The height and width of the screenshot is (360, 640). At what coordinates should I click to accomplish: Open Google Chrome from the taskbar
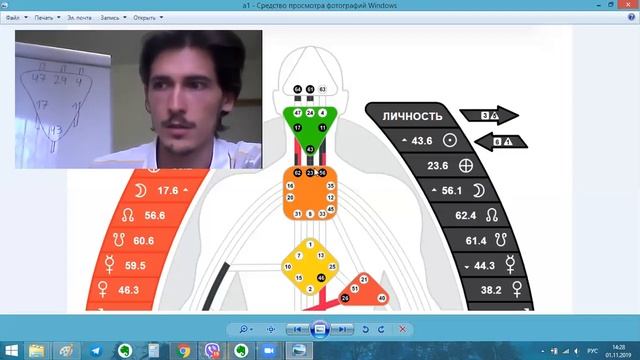[183, 351]
